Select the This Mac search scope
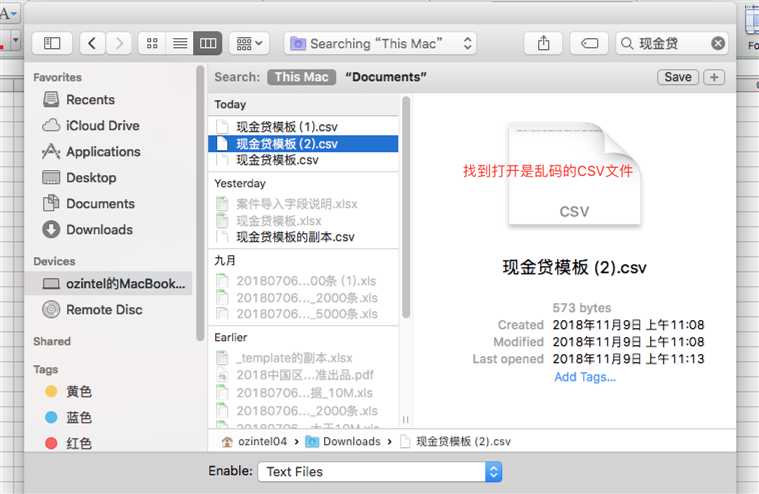759x494 pixels. pos(302,77)
